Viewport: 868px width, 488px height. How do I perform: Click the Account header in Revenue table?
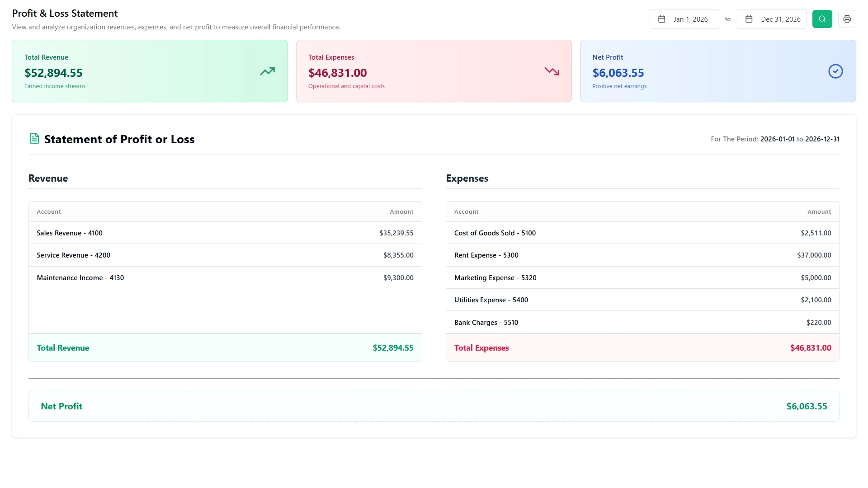[x=49, y=211]
